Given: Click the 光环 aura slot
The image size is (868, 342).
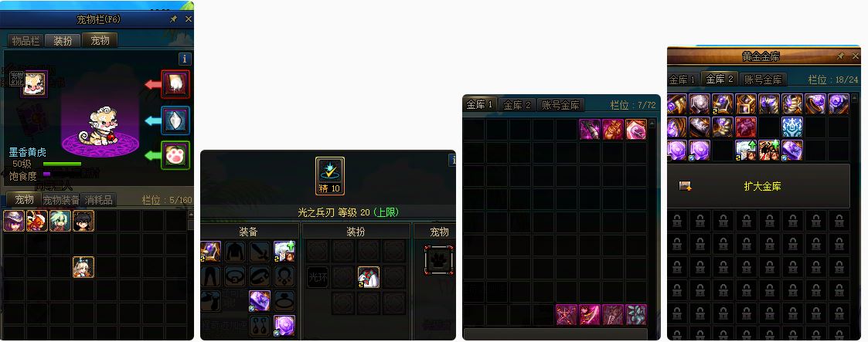Looking at the screenshot, I should pyautogui.click(x=317, y=277).
